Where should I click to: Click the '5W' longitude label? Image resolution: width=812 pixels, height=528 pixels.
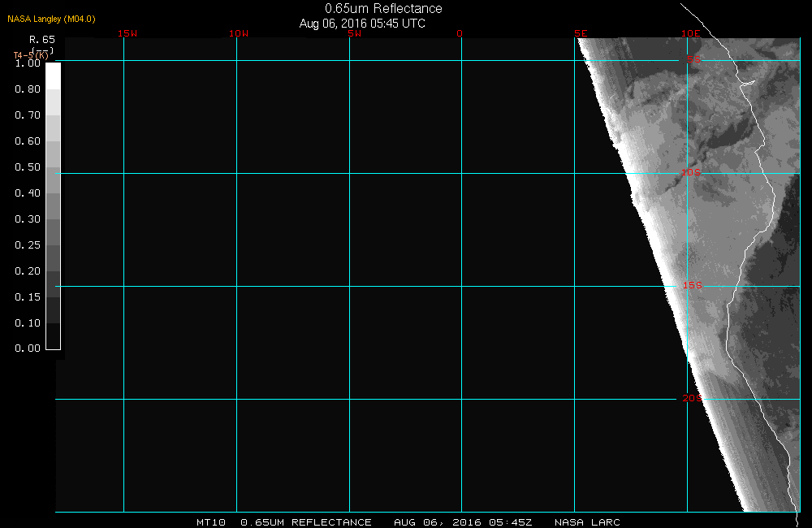tap(355, 33)
